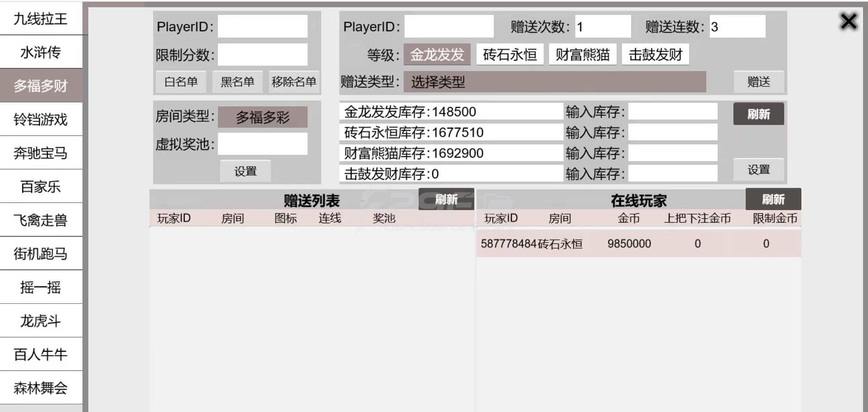
Task: Select the 金龙发发 level option
Action: 437,55
